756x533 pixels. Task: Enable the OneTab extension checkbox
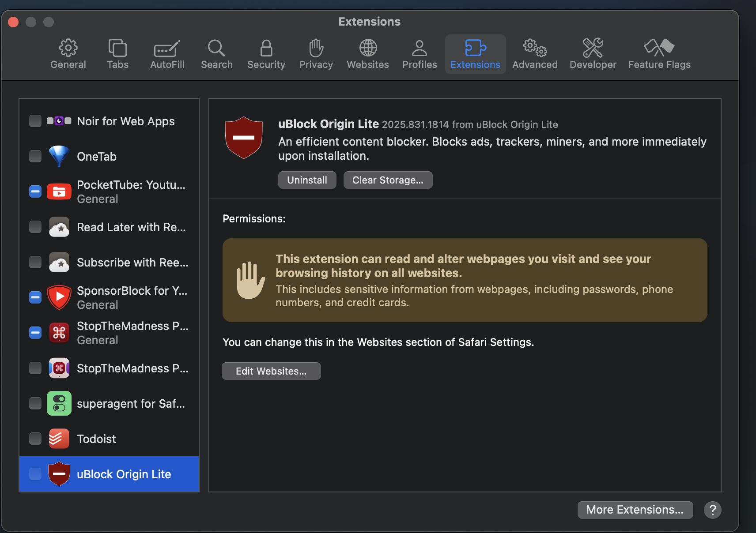point(35,156)
